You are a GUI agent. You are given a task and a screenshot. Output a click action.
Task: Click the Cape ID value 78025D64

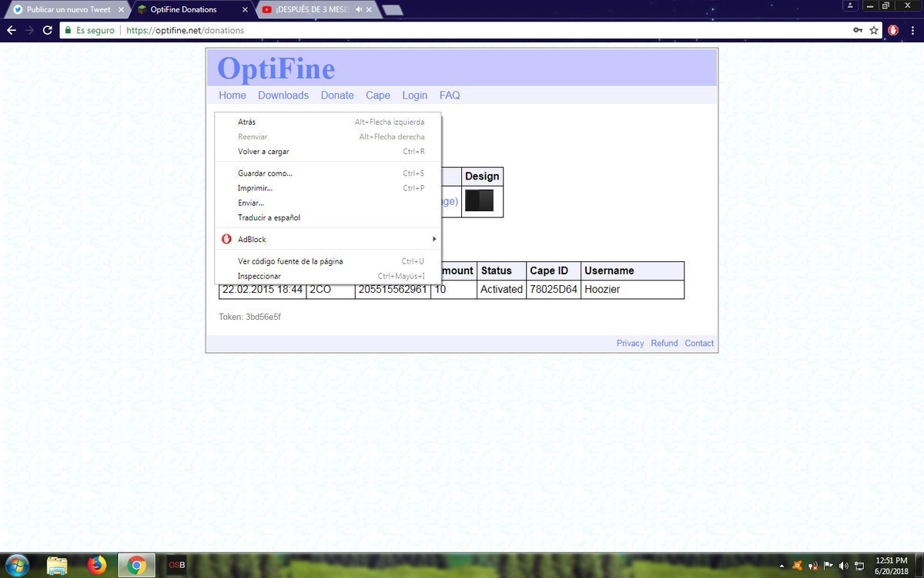tap(554, 290)
